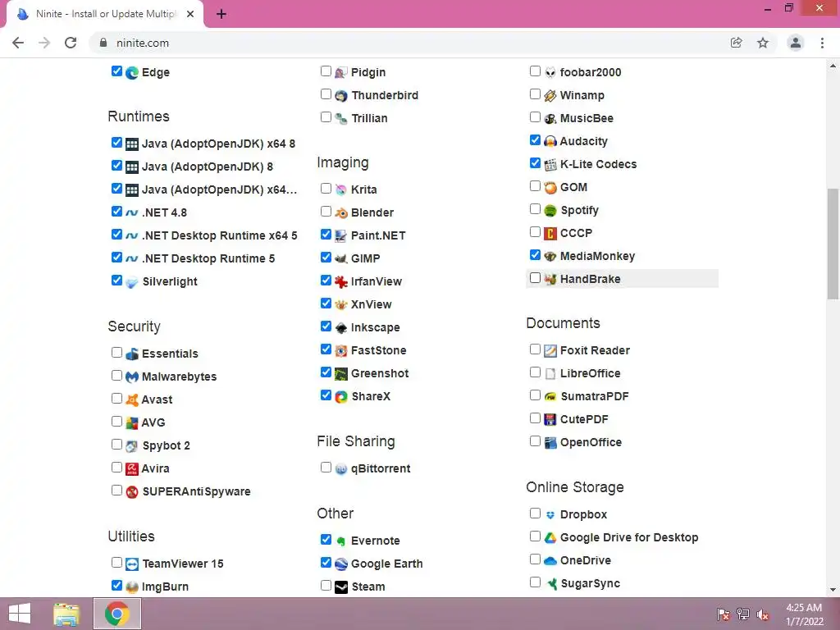The height and width of the screenshot is (630, 840).
Task: Switch to the Ninite browser tab
Action: (105, 14)
